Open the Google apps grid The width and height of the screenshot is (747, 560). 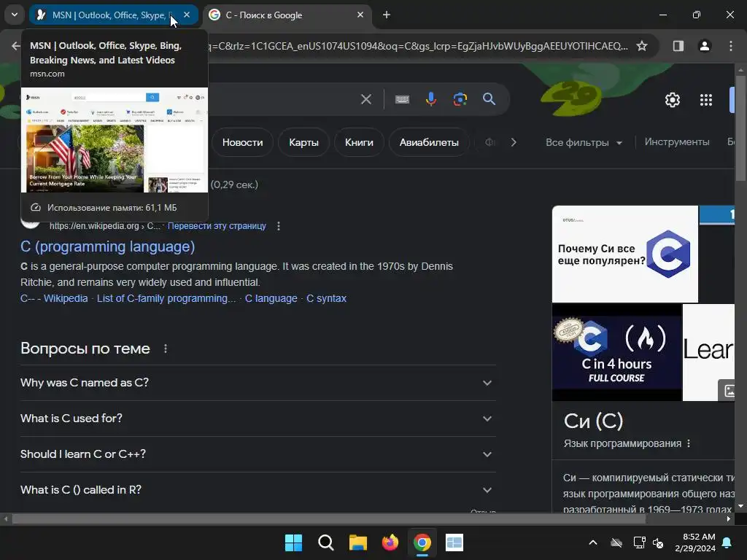point(706,100)
